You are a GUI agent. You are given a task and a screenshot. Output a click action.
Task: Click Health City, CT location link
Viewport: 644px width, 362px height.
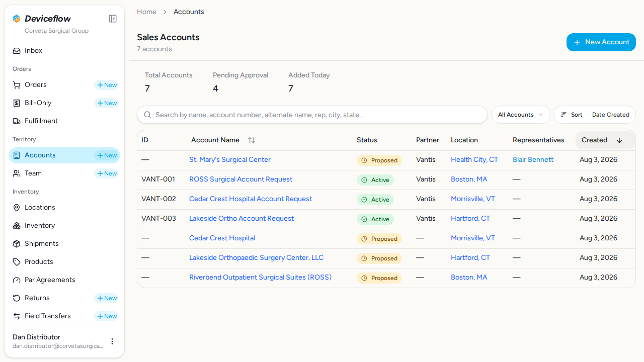click(474, 160)
